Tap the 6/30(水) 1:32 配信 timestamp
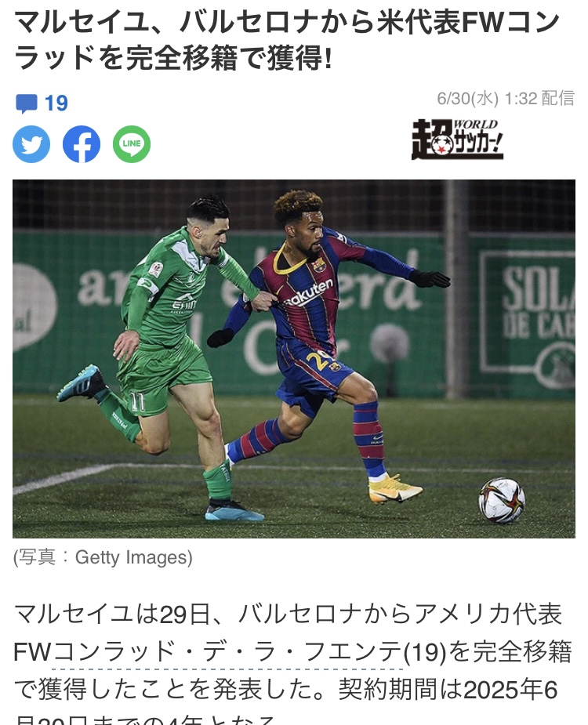The height and width of the screenshot is (725, 588). (x=506, y=99)
